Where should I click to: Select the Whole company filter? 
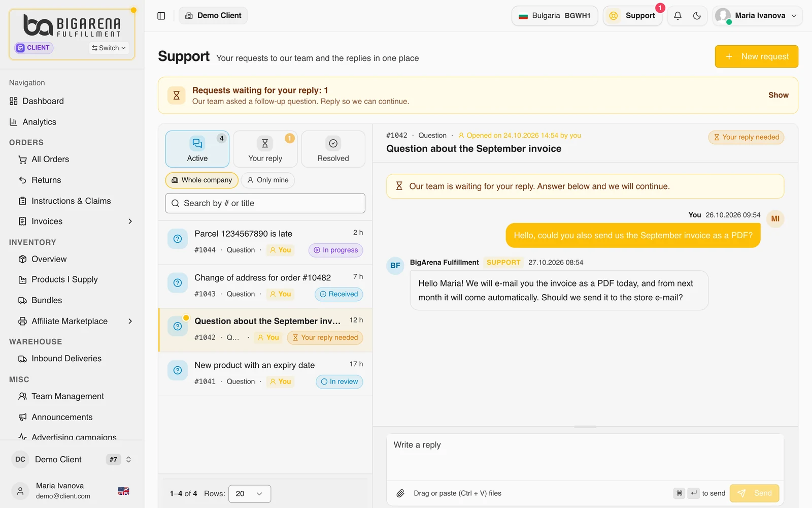point(201,180)
